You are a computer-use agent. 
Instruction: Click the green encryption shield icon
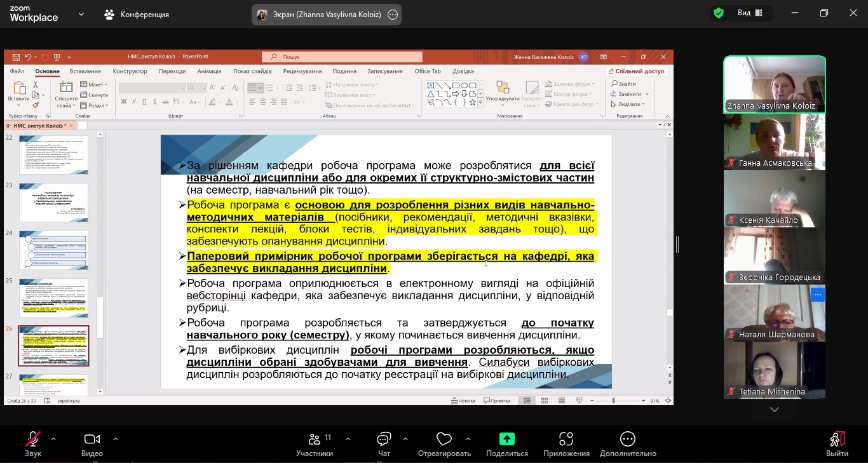[719, 13]
